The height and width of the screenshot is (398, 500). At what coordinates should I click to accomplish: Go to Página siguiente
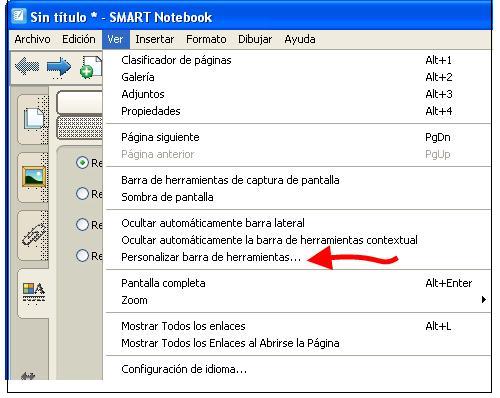(298, 137)
